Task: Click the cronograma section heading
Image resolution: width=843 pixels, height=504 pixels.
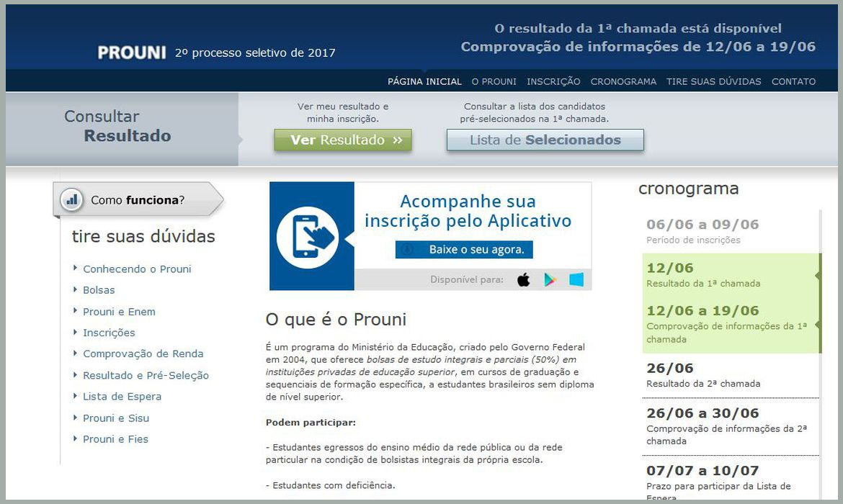Action: tap(688, 189)
